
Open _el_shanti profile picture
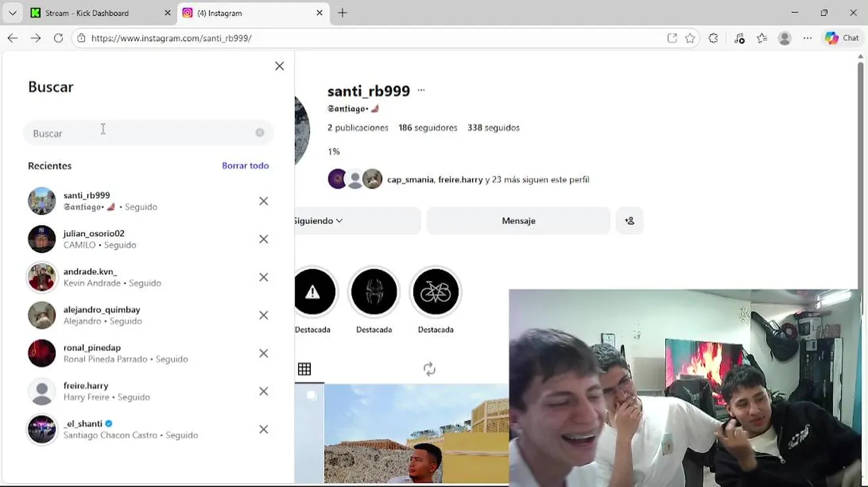(x=42, y=430)
